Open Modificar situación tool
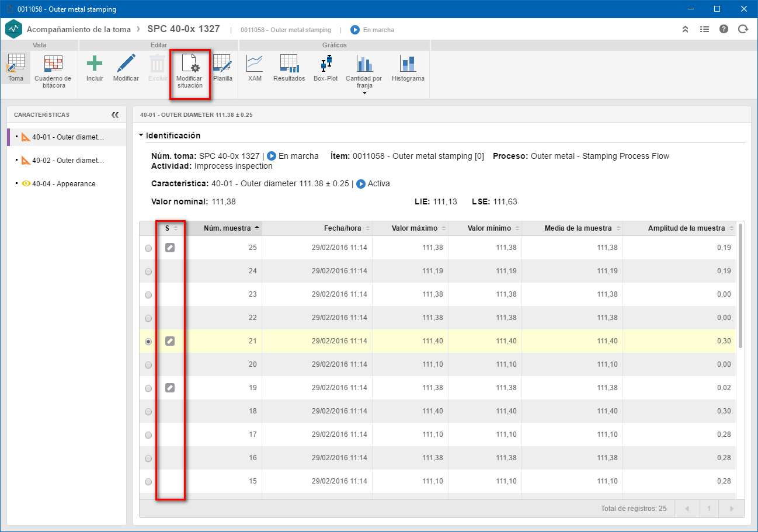 click(189, 72)
